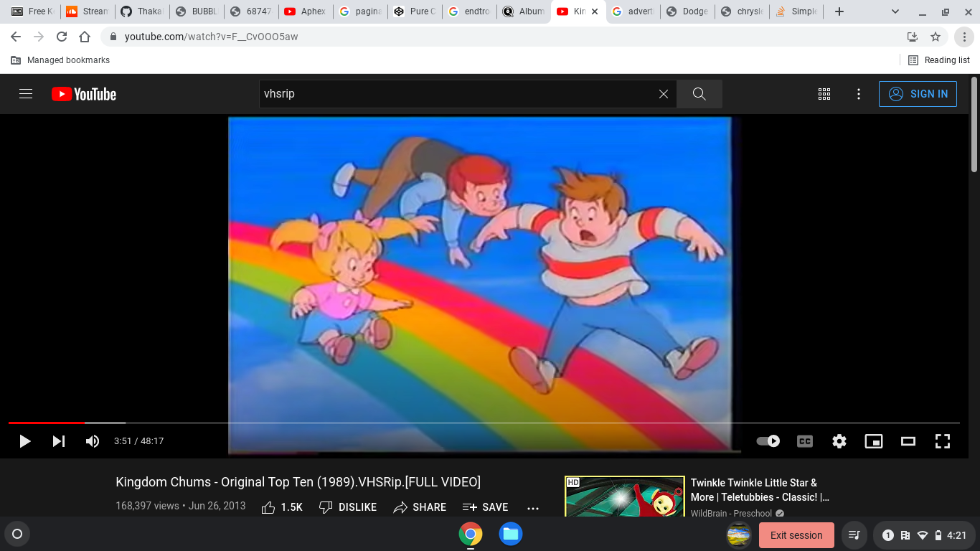The width and height of the screenshot is (980, 551).
Task: Click the SHARE button
Action: coord(420,507)
